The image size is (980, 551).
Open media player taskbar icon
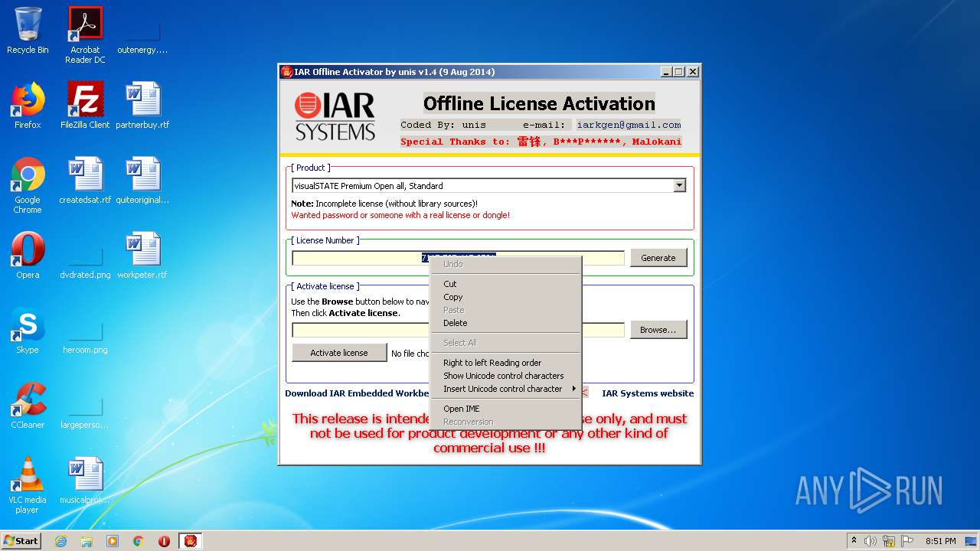click(x=113, y=541)
